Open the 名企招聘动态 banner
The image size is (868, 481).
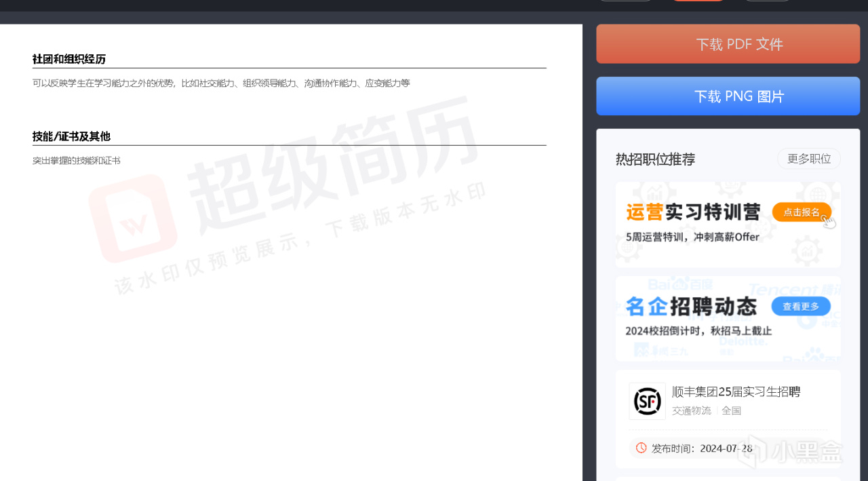point(728,318)
